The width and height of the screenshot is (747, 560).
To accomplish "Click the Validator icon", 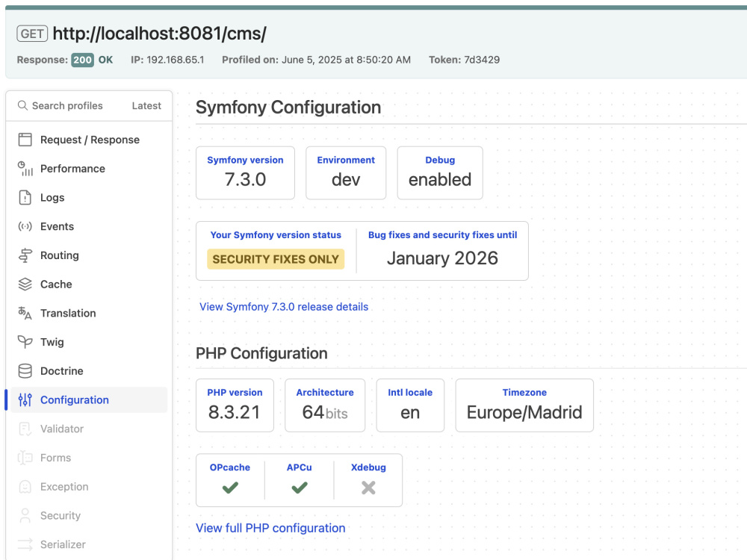I will [x=25, y=429].
